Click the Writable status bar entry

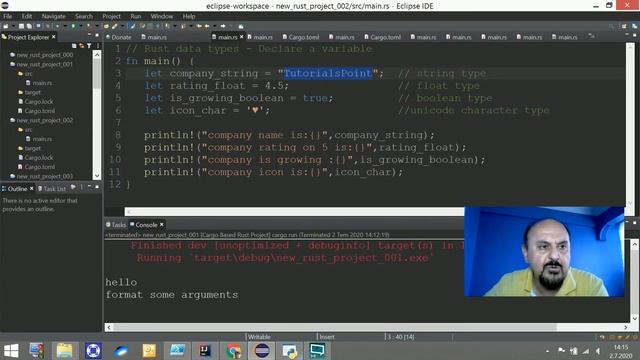(x=260, y=337)
